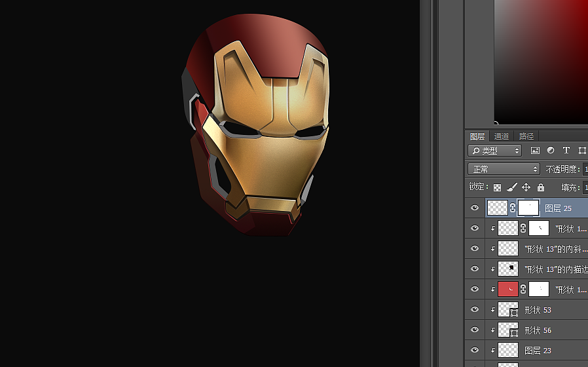The height and width of the screenshot is (367, 588).
Task: Select 形状 53 shape thumbnail
Action: click(x=508, y=309)
